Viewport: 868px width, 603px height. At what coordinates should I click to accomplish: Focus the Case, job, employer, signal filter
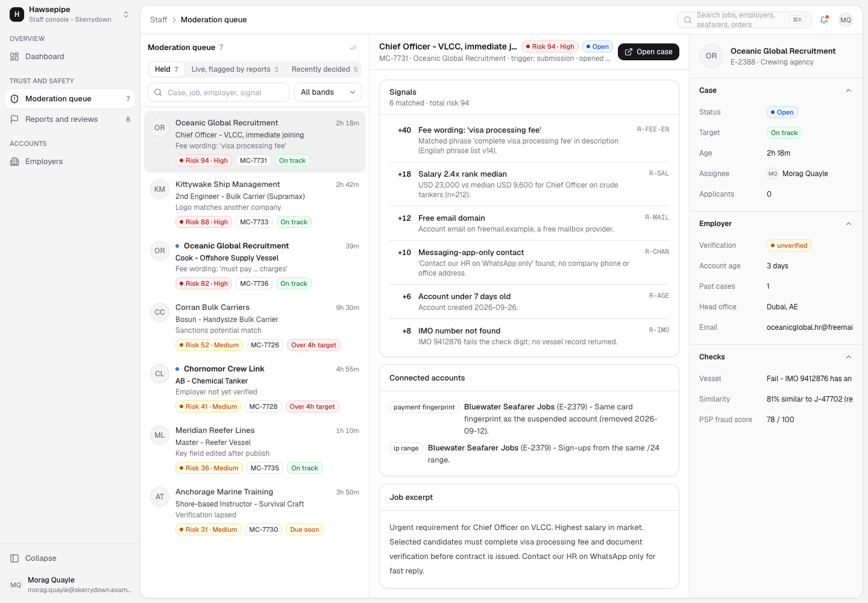point(218,92)
